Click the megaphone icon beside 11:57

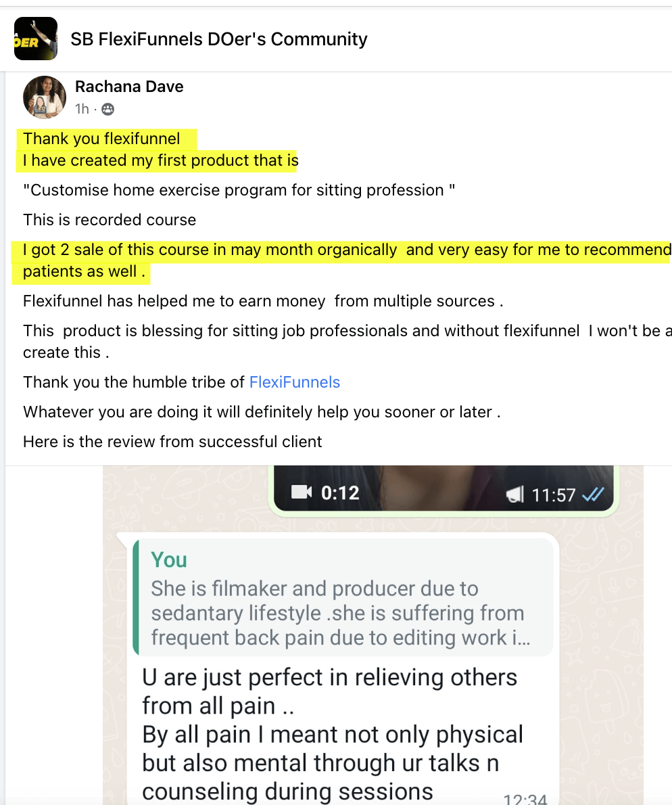[515, 495]
